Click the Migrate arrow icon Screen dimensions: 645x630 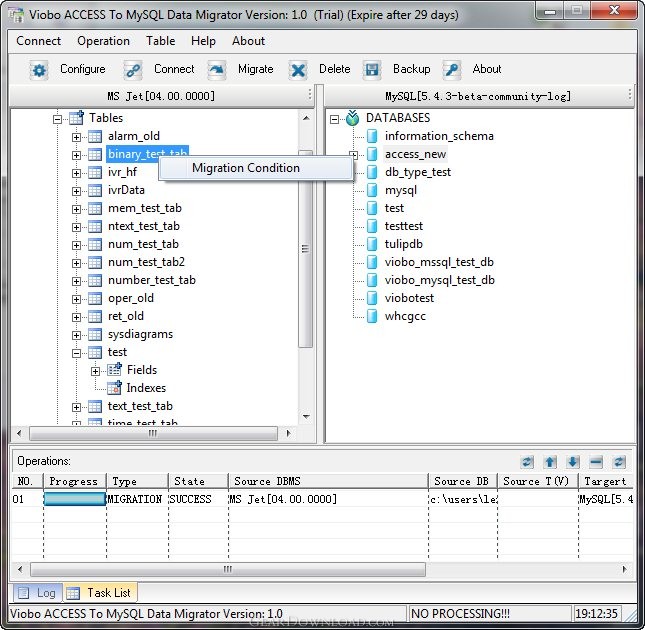click(x=217, y=70)
